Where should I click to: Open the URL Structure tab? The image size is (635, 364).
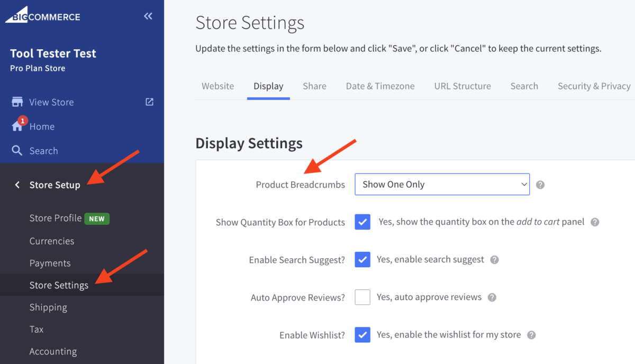click(x=462, y=86)
